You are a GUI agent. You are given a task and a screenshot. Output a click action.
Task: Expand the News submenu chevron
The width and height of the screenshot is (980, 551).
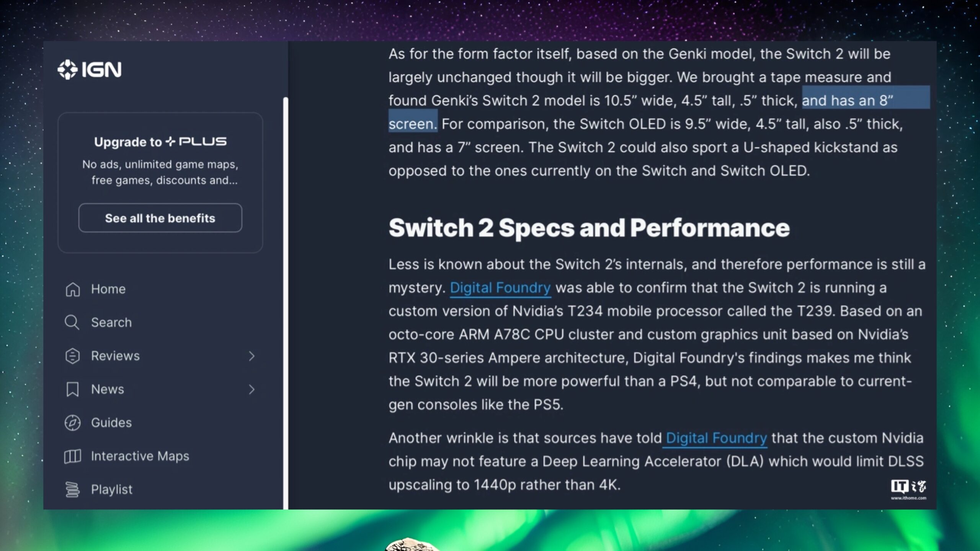click(252, 390)
